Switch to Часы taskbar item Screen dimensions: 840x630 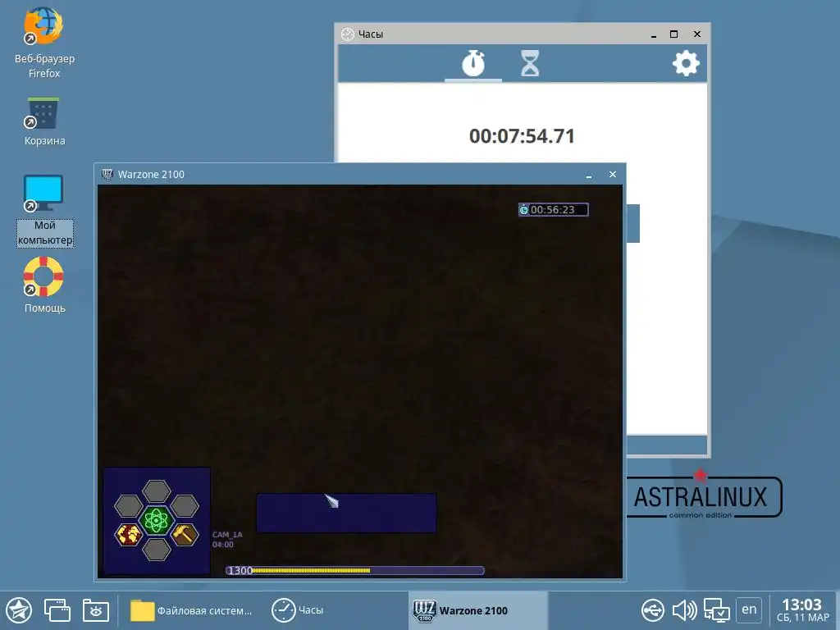298,610
